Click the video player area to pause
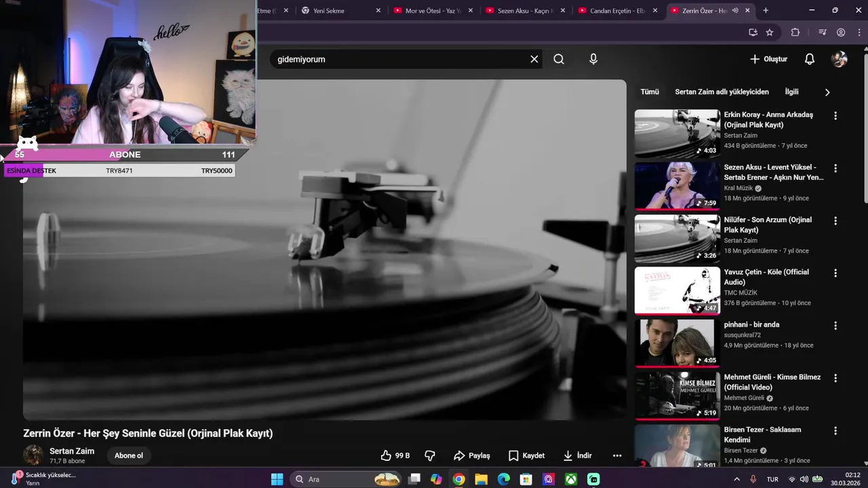Viewport: 868px width, 488px height. pos(325,249)
